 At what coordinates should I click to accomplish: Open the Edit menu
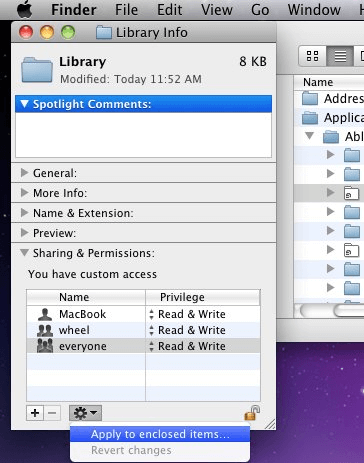coord(170,9)
